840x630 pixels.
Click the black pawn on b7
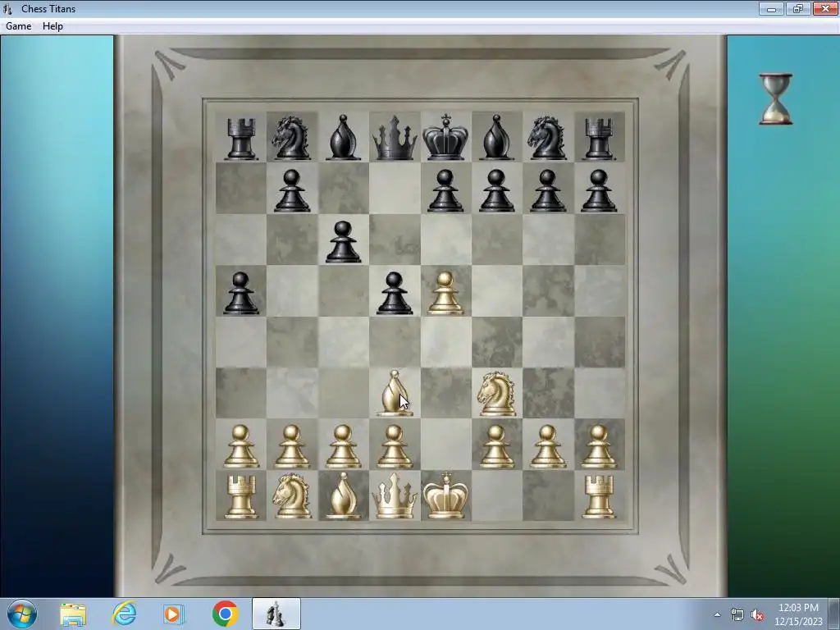pos(292,190)
